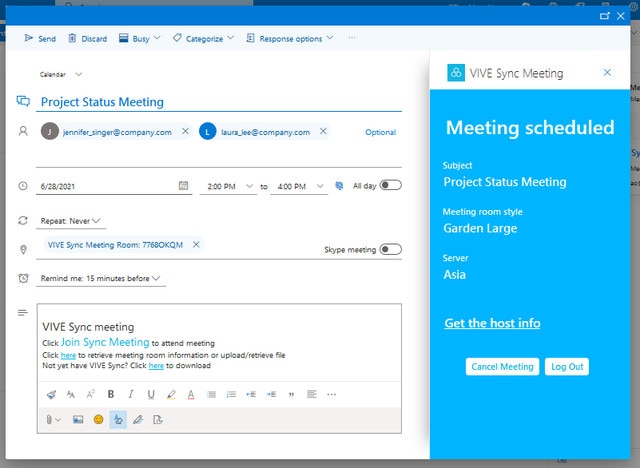Click the pop-out window icon

(604, 16)
